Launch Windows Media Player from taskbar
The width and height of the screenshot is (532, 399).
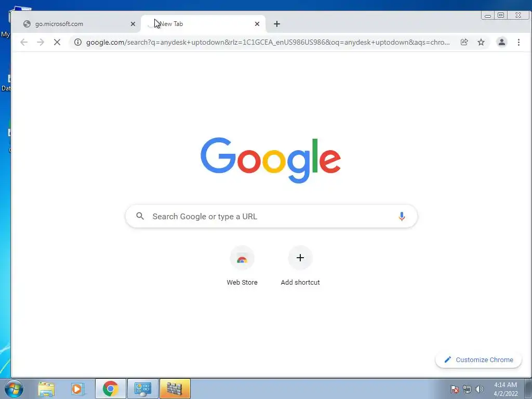click(77, 389)
